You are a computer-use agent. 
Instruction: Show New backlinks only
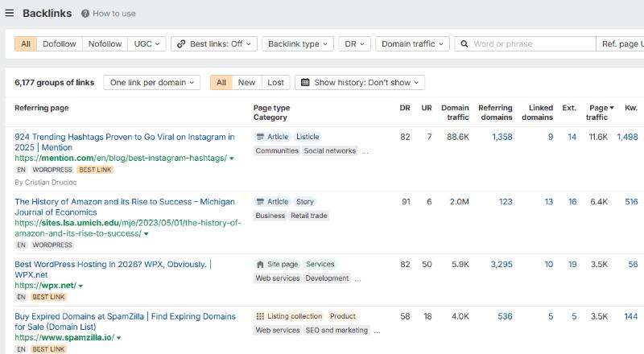(x=246, y=83)
